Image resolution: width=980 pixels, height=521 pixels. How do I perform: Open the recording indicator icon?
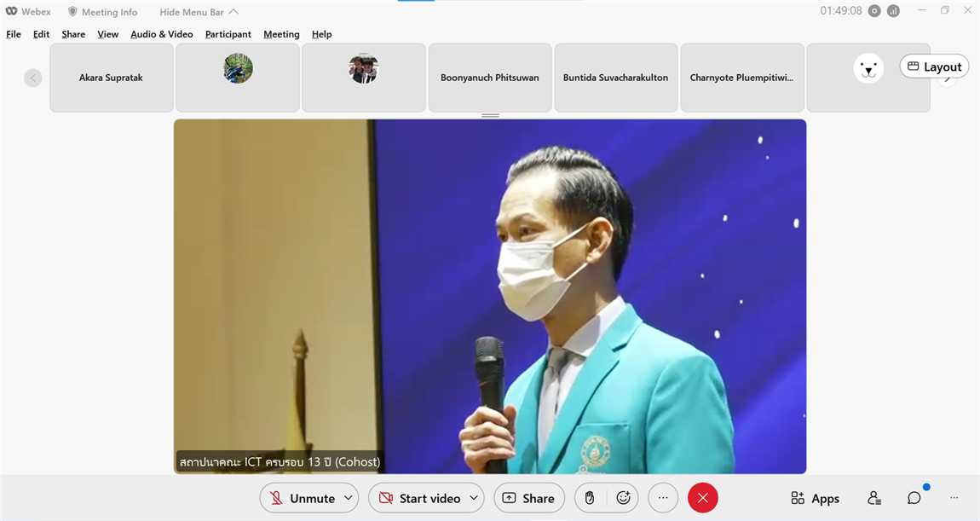[x=874, y=11]
